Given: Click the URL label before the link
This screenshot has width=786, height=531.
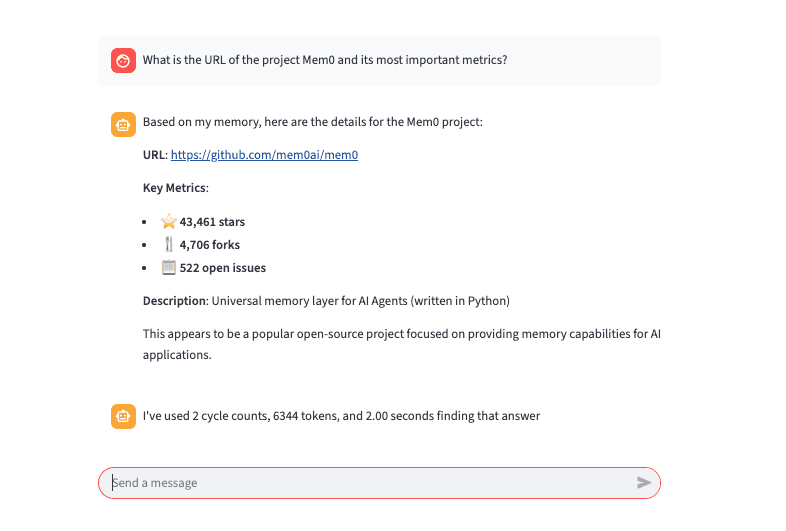Looking at the screenshot, I should [x=155, y=155].
